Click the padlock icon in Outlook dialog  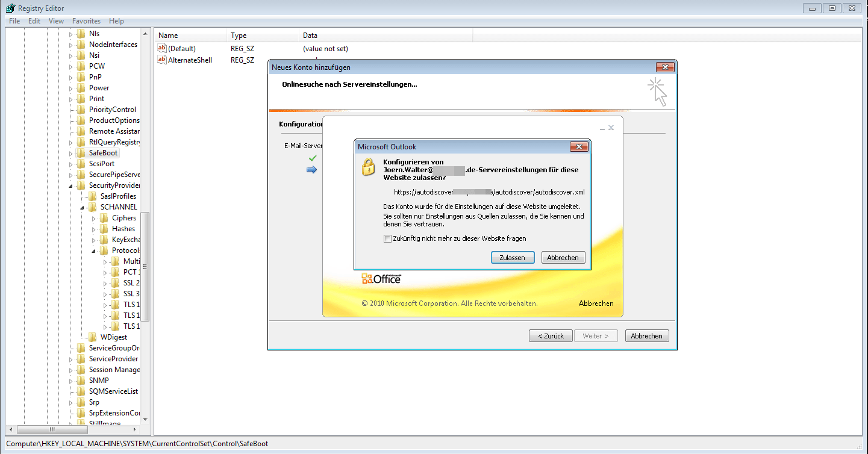[368, 167]
